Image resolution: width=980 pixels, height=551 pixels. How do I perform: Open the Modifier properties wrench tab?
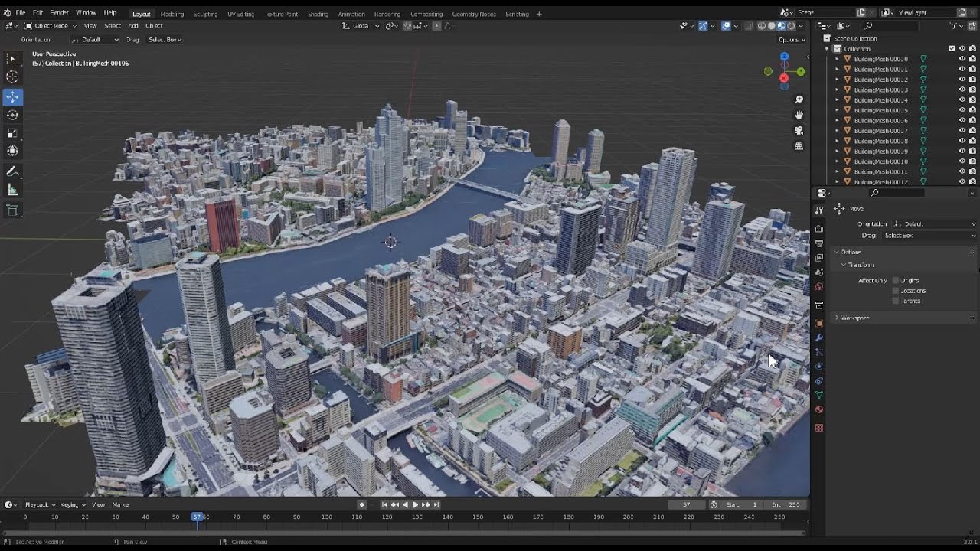(819, 337)
